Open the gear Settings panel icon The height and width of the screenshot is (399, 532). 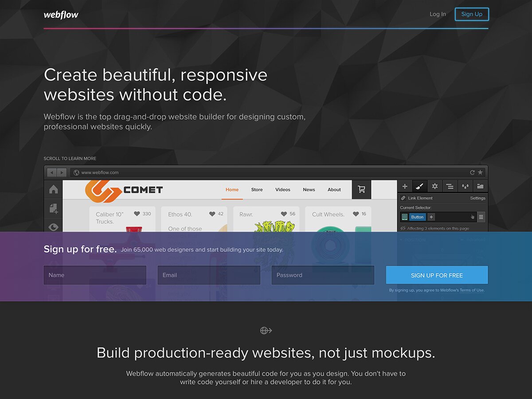point(435,186)
